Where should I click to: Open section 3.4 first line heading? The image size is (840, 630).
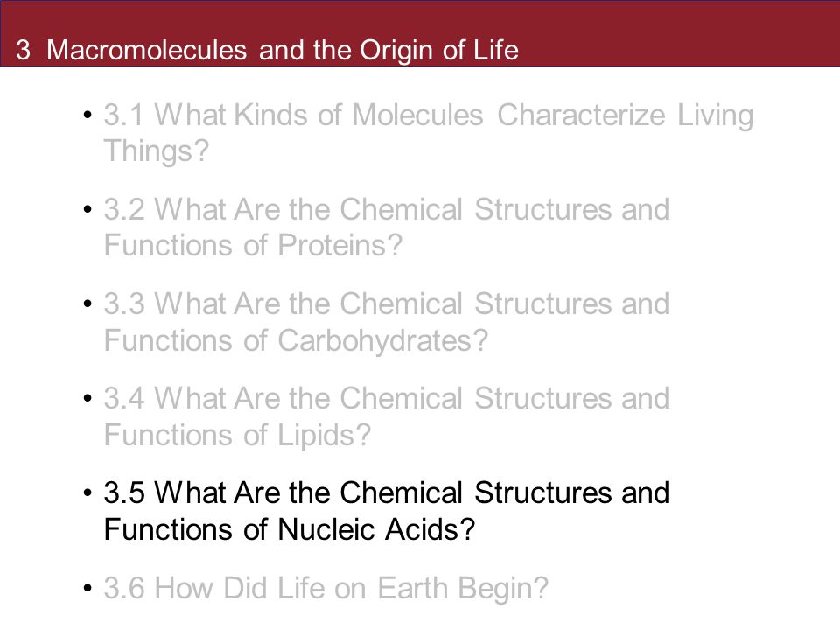(x=386, y=398)
